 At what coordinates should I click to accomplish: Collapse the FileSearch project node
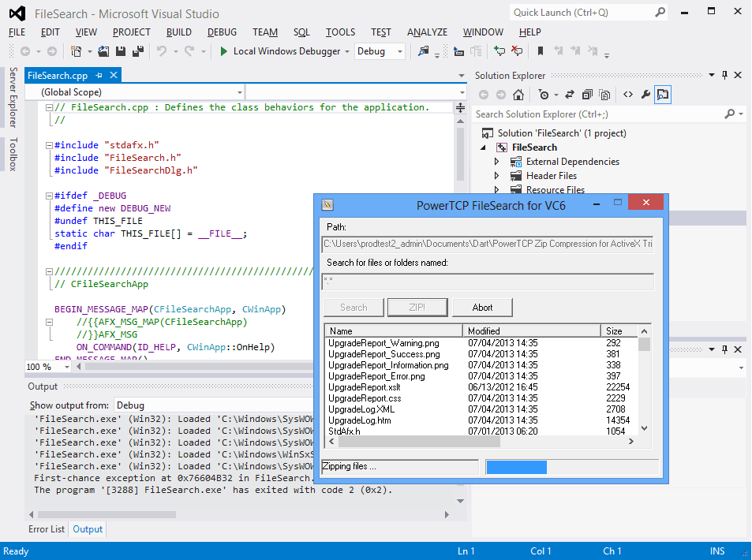pyautogui.click(x=484, y=147)
